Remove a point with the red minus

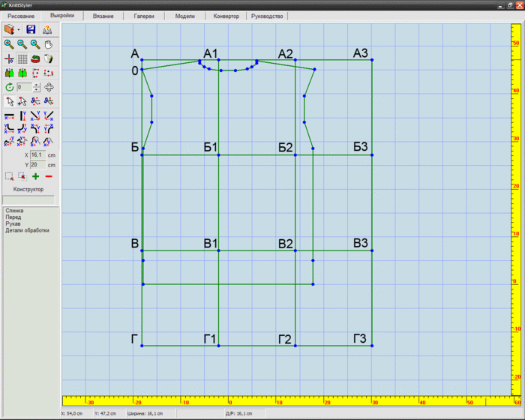pos(49,176)
